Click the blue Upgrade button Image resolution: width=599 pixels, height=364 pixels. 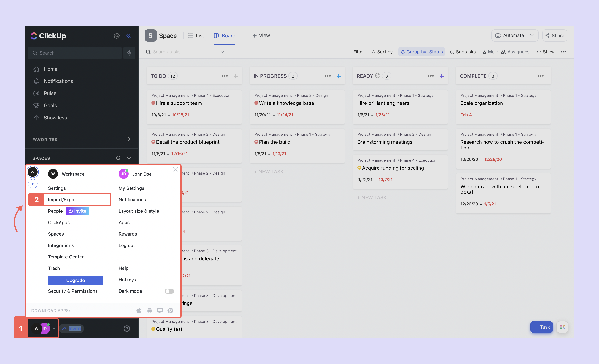tap(75, 280)
